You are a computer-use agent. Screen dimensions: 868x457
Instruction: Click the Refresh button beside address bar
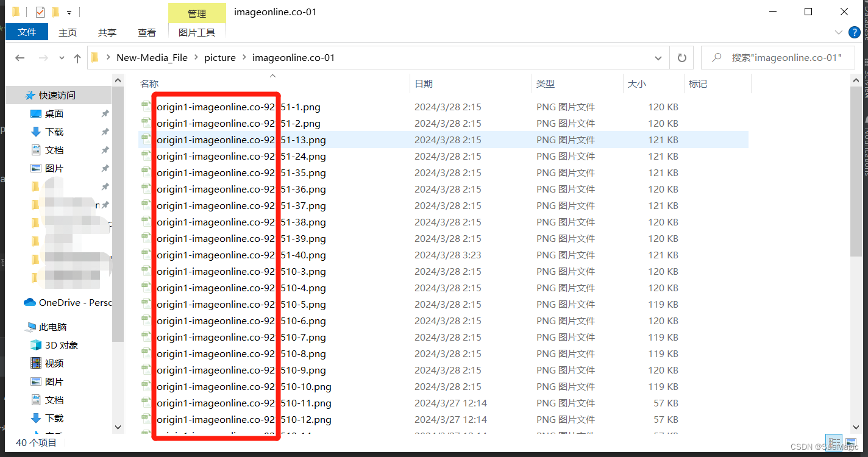pyautogui.click(x=681, y=58)
